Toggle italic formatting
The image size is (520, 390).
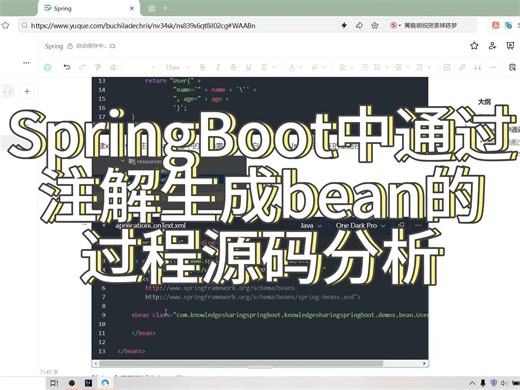click(x=218, y=67)
